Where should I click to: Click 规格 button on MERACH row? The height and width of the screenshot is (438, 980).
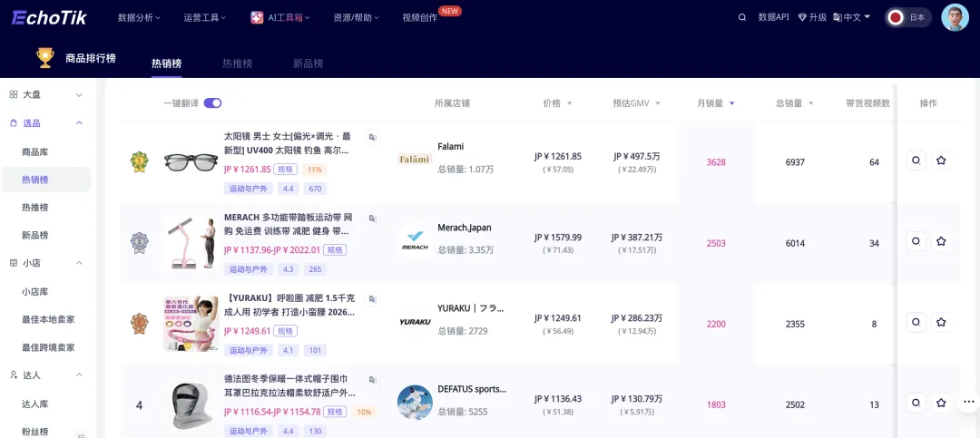(334, 250)
